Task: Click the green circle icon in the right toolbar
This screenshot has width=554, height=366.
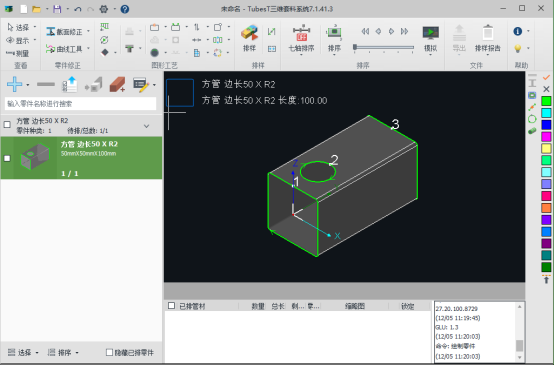Action: pos(532,119)
